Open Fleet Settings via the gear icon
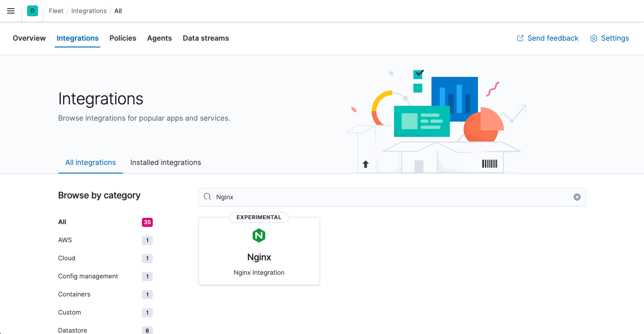The width and height of the screenshot is (644, 334). point(609,38)
